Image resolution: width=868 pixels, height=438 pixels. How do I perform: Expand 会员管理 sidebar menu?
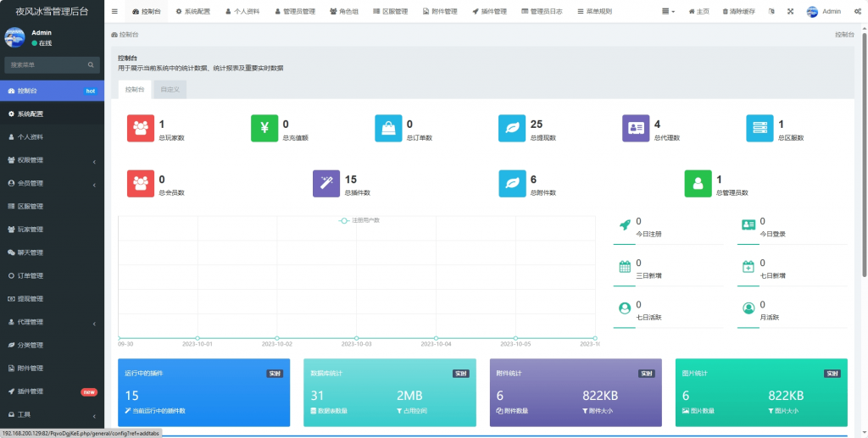(52, 184)
